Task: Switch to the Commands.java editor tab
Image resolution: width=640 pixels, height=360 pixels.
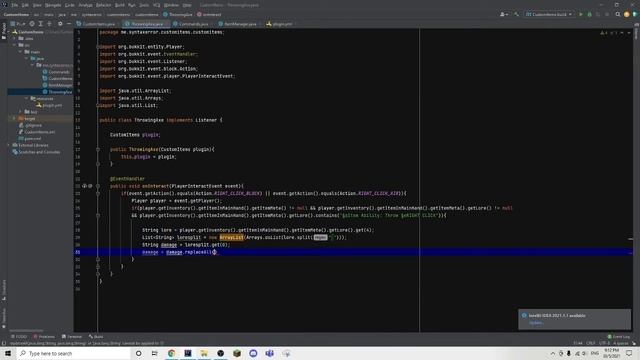Action: pyautogui.click(x=193, y=24)
